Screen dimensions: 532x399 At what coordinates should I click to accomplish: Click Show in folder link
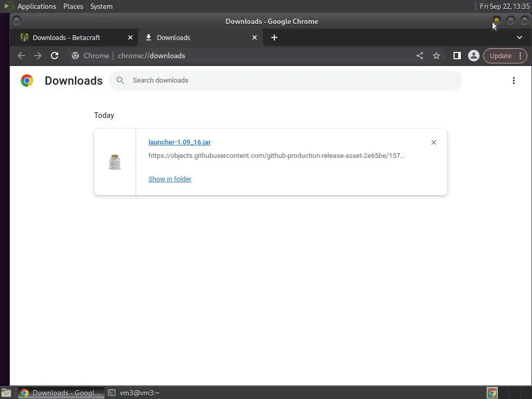(170, 179)
